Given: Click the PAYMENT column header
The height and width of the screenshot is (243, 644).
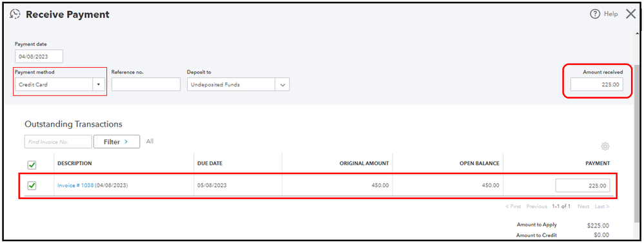Looking at the screenshot, I should click(598, 163).
